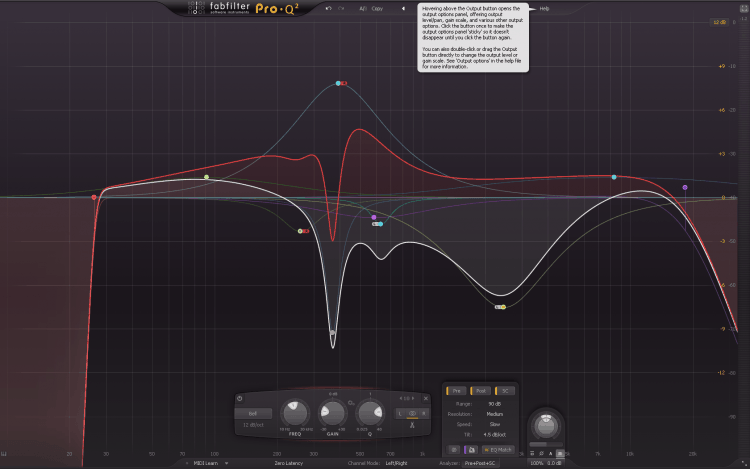This screenshot has height=469, width=750.
Task: Click the Q knob
Action: (x=370, y=414)
